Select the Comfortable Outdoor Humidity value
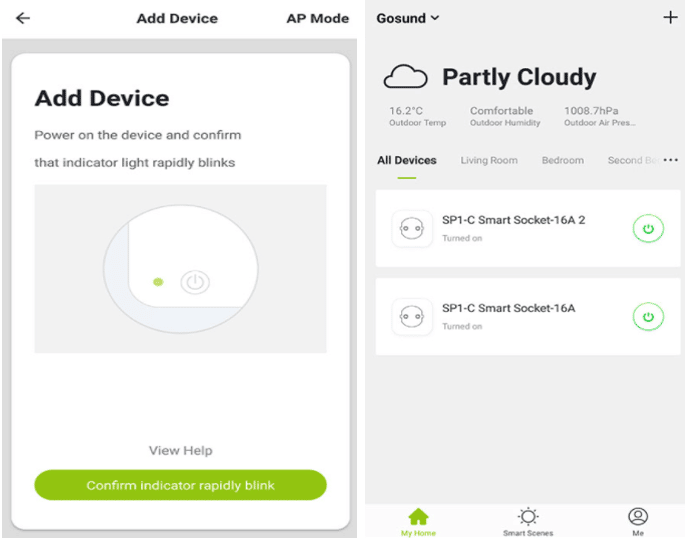Image resolution: width=685 pixels, height=541 pixels. click(x=505, y=116)
